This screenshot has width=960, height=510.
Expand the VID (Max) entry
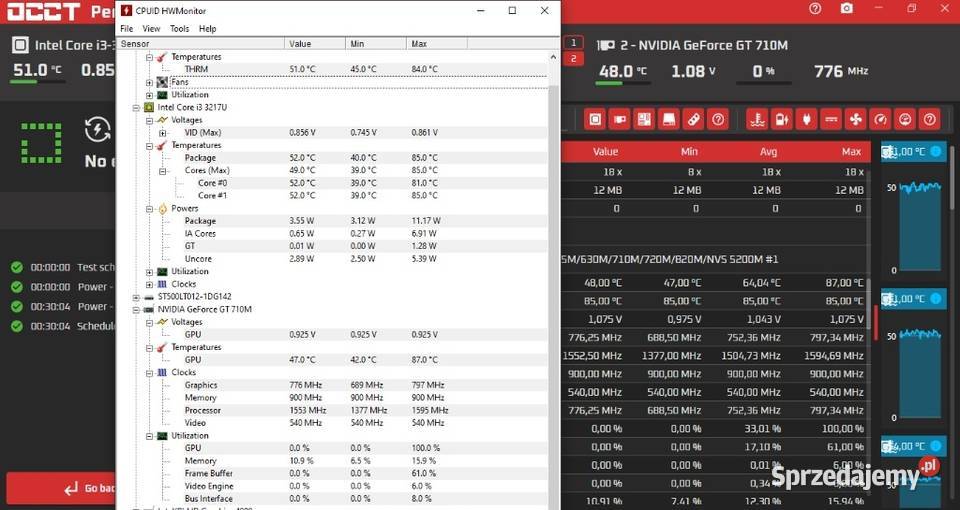163,133
